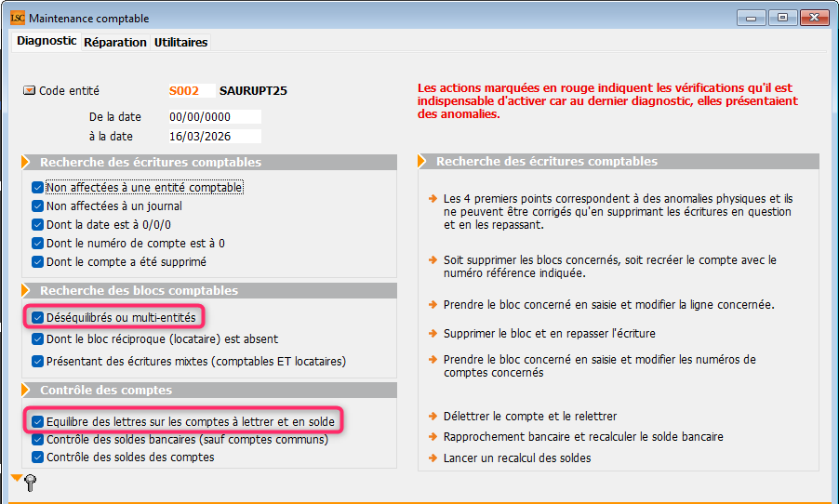Image resolution: width=839 pixels, height=504 pixels.
Task: Click the LSC application icon in the title bar
Action: [x=18, y=18]
